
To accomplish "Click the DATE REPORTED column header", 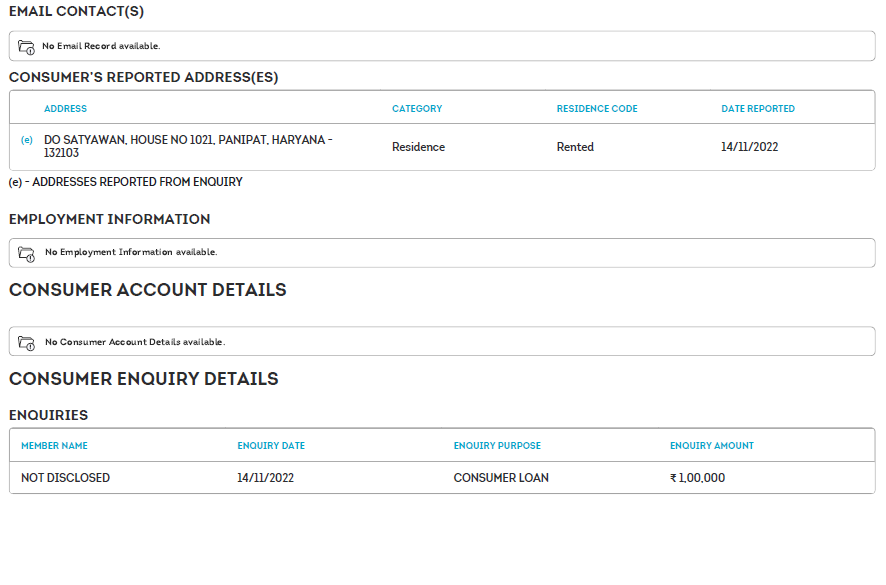I will pos(758,109).
